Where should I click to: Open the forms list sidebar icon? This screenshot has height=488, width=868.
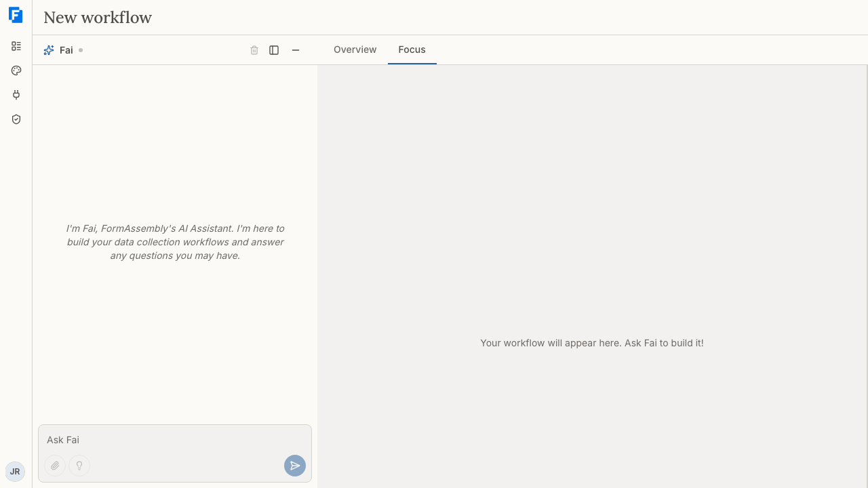coord(16,46)
